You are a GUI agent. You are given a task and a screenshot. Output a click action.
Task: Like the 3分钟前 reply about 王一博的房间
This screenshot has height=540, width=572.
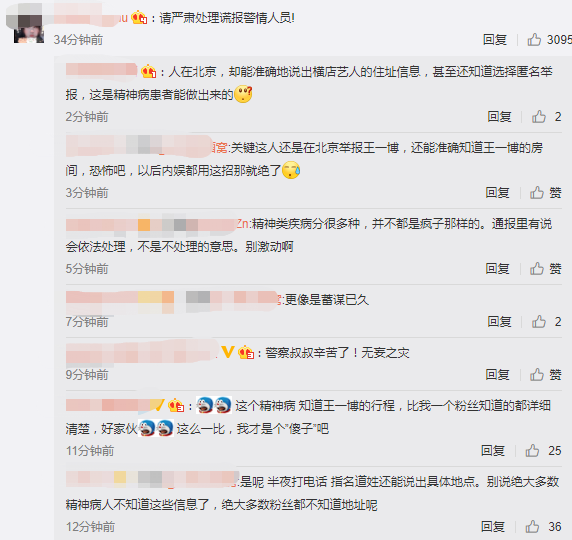coord(537,193)
